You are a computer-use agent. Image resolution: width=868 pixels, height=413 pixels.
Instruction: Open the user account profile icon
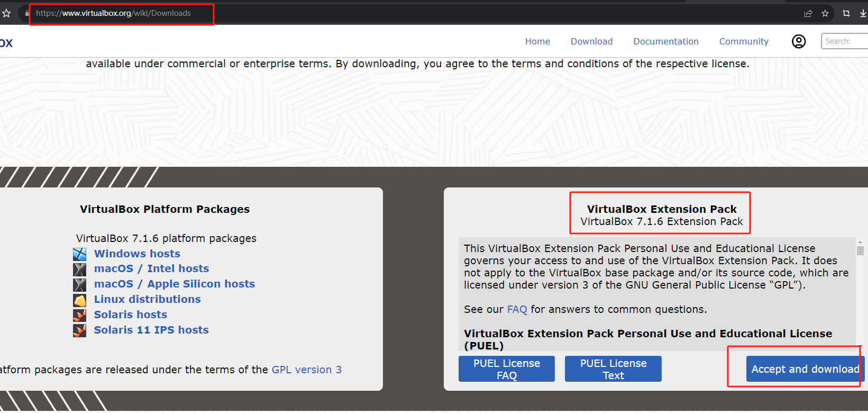pos(799,41)
